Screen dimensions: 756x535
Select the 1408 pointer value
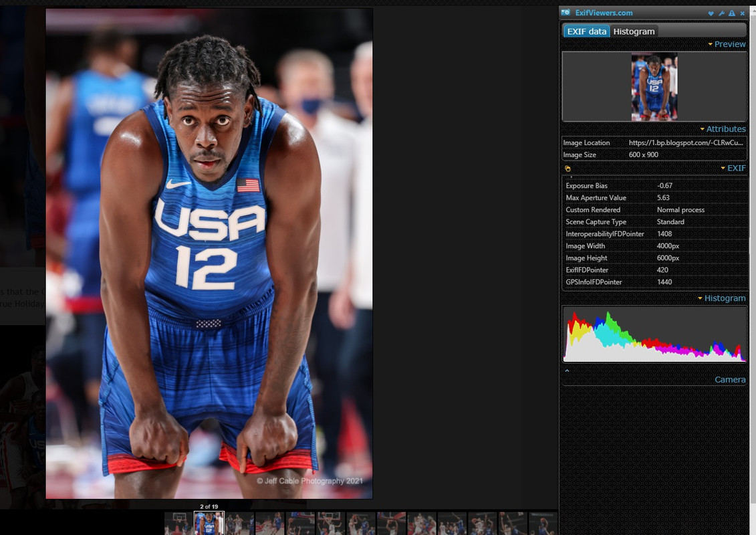tap(664, 234)
